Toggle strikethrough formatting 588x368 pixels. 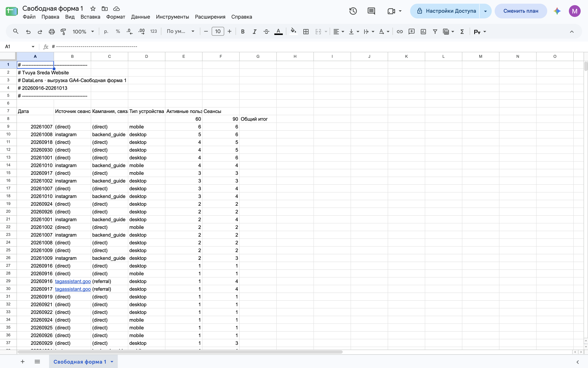coord(266,32)
